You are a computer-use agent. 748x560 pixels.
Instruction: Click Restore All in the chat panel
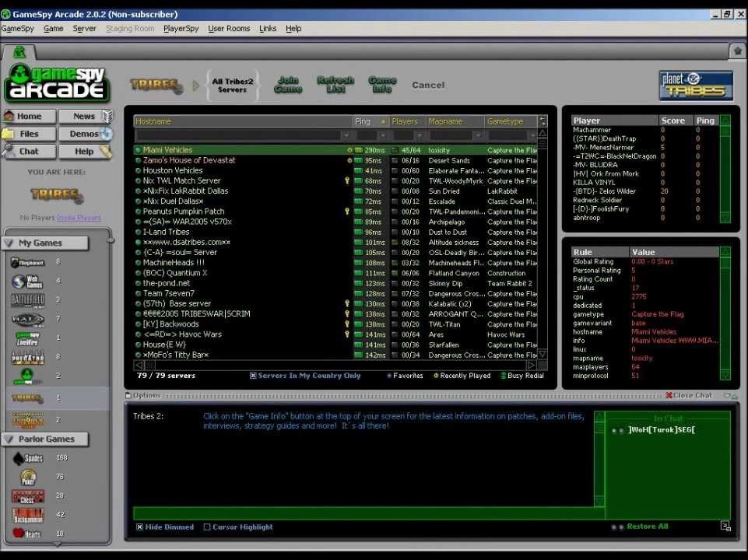(x=648, y=527)
